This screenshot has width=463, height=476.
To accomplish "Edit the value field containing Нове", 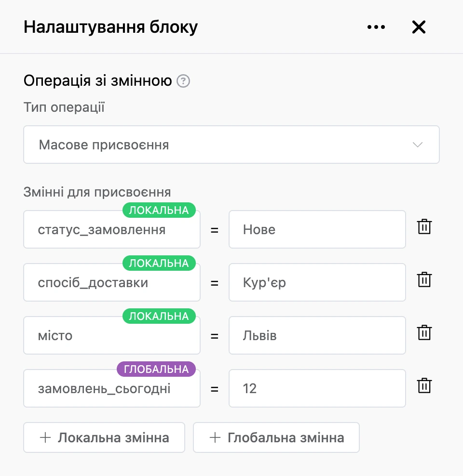I will pyautogui.click(x=317, y=229).
